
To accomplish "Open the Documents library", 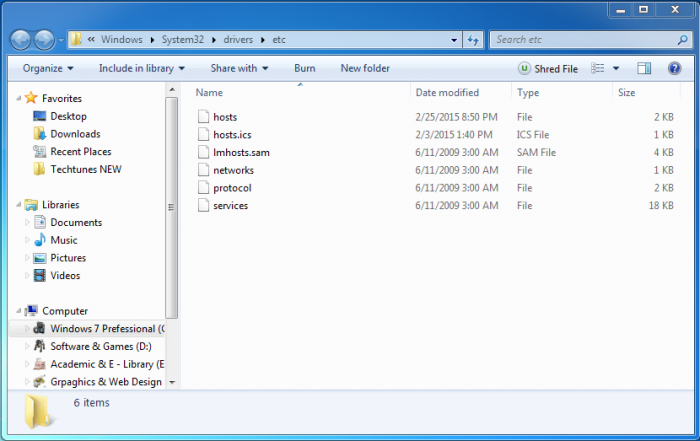I will 76,222.
